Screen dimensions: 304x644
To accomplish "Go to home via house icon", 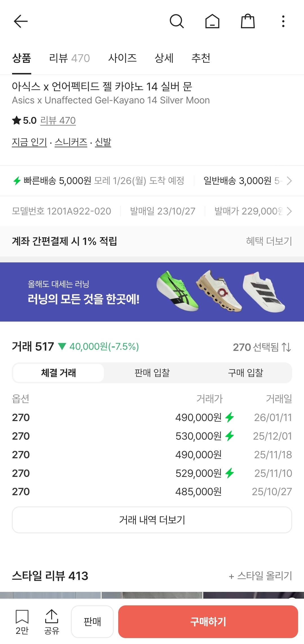I will click(x=212, y=21).
